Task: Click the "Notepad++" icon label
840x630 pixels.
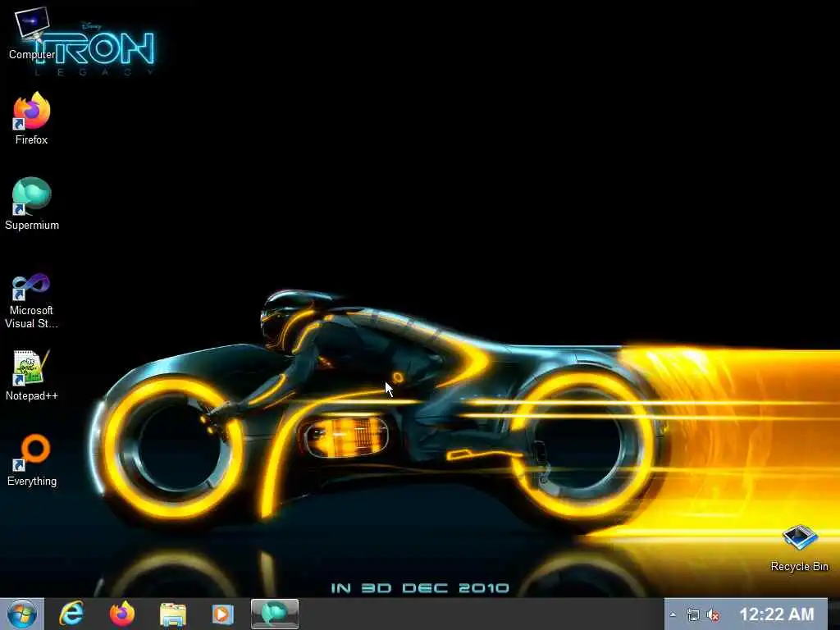Action: (32, 396)
